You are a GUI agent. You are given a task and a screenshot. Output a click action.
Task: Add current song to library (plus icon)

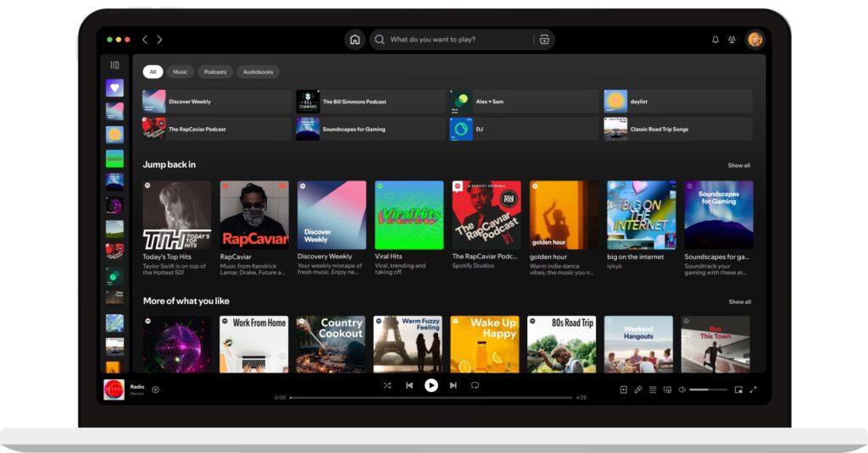pos(155,389)
